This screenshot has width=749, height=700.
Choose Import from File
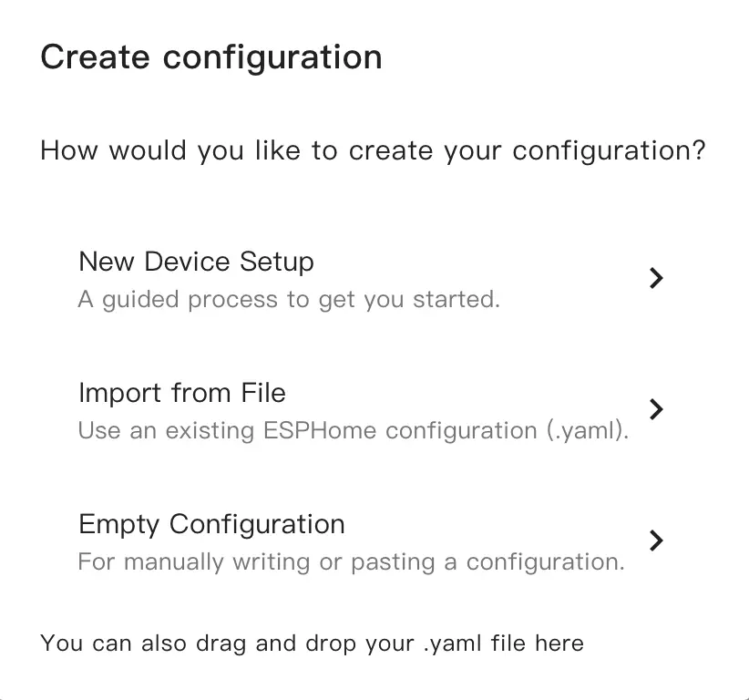point(182,394)
